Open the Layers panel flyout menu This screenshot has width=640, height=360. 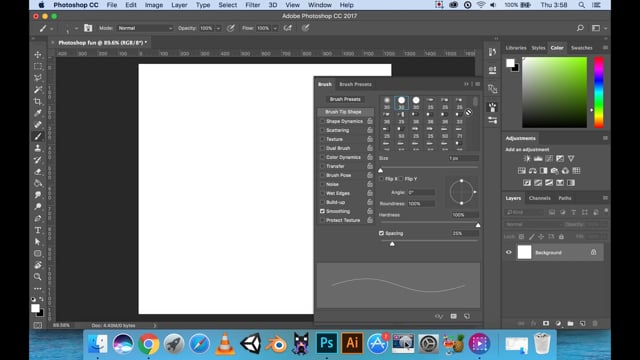pos(605,198)
